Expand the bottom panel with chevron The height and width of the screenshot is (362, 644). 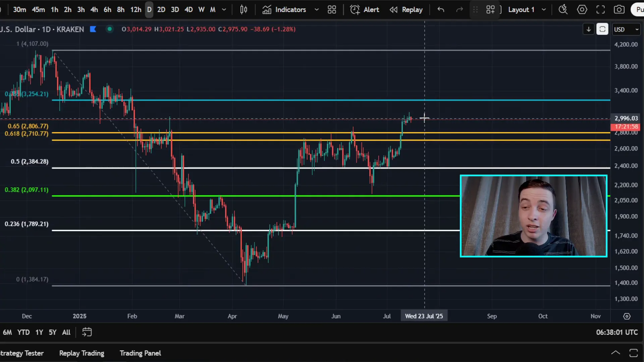[615, 353]
